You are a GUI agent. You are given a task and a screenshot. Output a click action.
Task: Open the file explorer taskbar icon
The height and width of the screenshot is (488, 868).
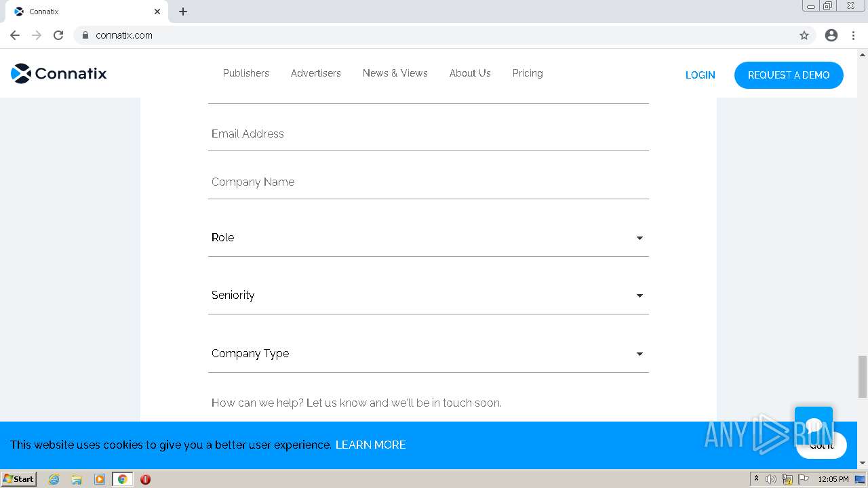(77, 479)
